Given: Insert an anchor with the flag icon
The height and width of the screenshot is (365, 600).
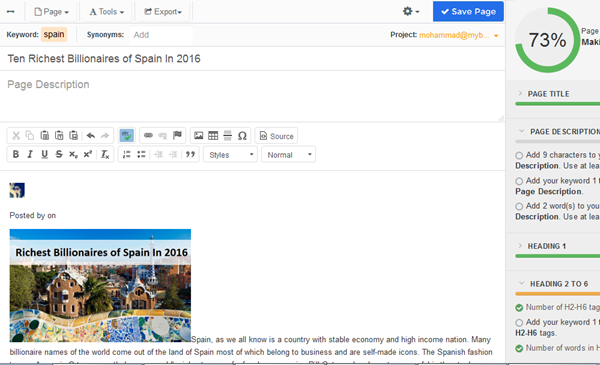Looking at the screenshot, I should pyautogui.click(x=177, y=135).
